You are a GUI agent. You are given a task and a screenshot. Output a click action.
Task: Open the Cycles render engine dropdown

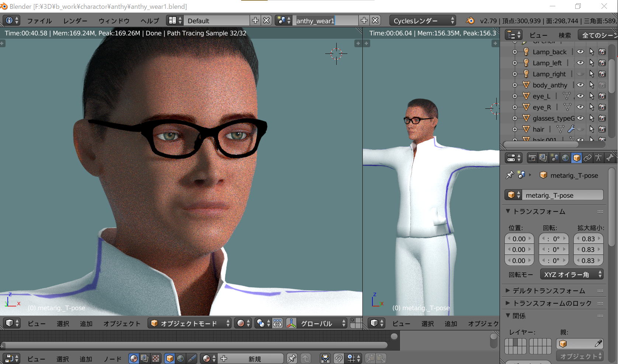[x=423, y=21]
